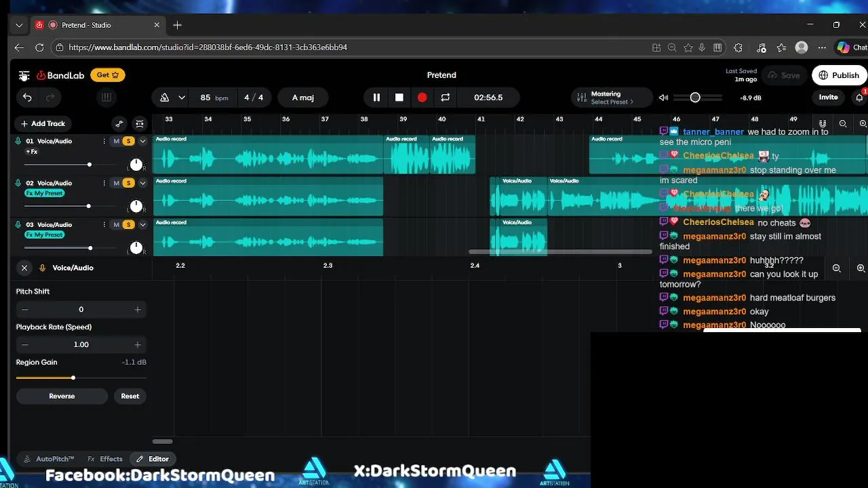Open the virtual piano keyboard icon

[106, 98]
